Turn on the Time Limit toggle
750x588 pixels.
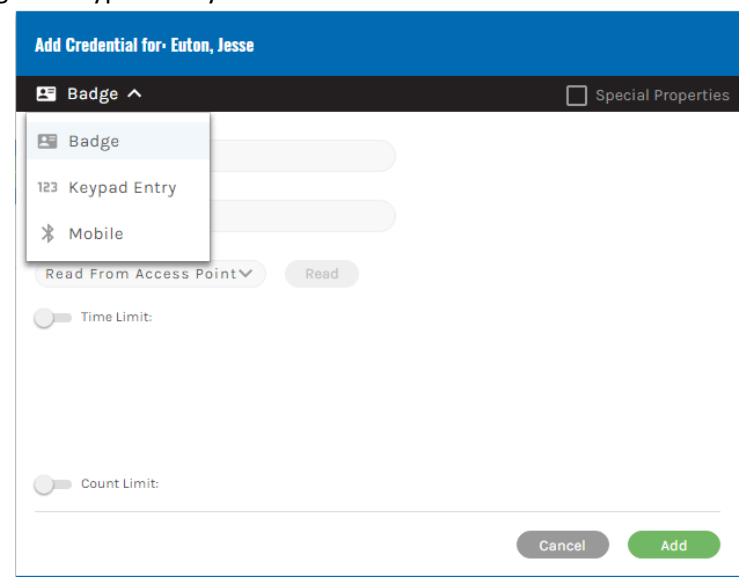(53, 318)
